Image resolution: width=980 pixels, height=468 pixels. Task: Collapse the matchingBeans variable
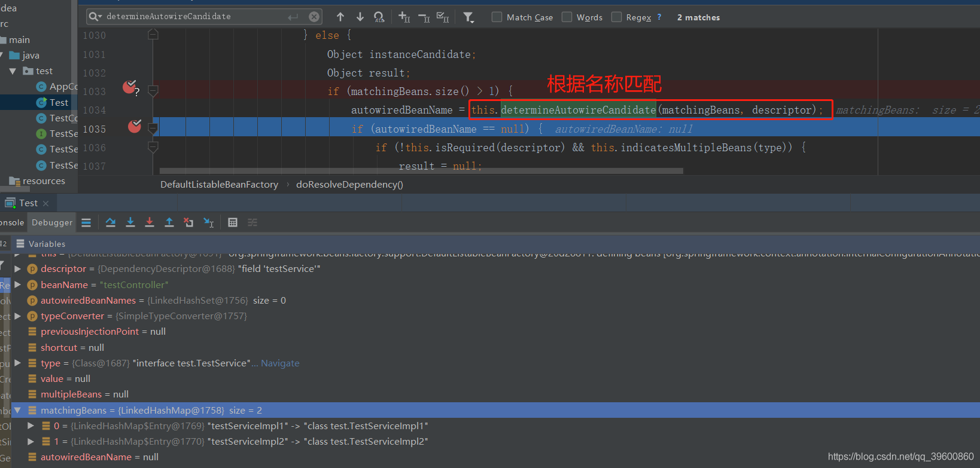[x=18, y=410]
